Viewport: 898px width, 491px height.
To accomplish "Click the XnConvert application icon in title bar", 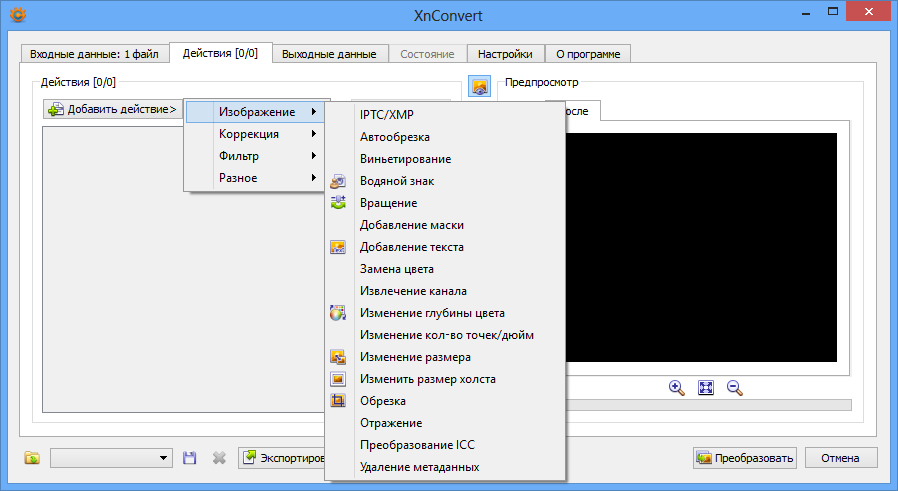I will [x=18, y=15].
